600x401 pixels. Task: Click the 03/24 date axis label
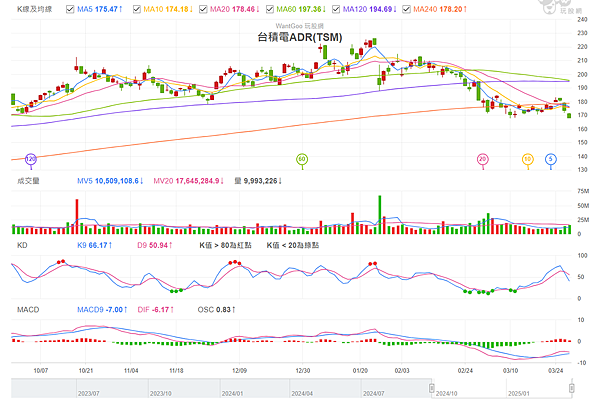point(556,371)
